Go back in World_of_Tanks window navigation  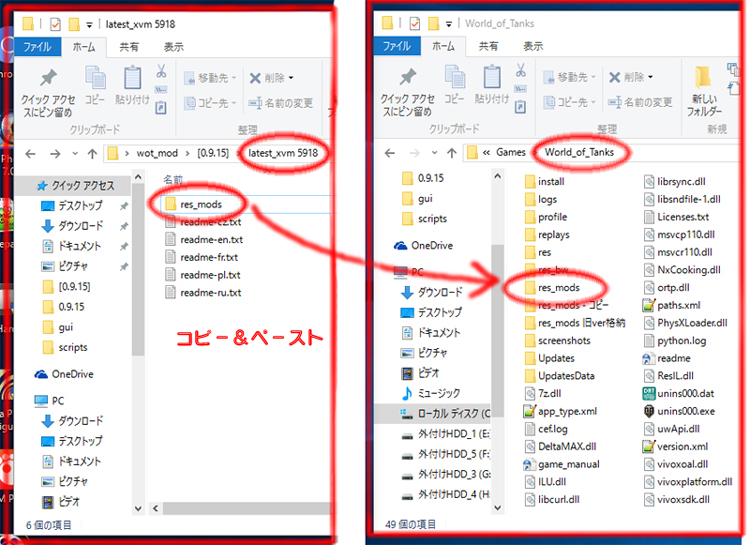coord(390,153)
